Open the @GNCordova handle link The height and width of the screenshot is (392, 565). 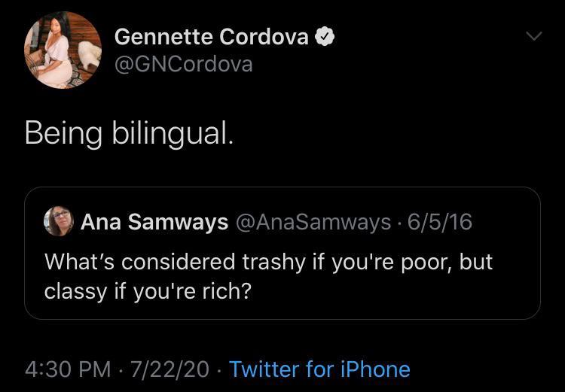pyautogui.click(x=183, y=65)
